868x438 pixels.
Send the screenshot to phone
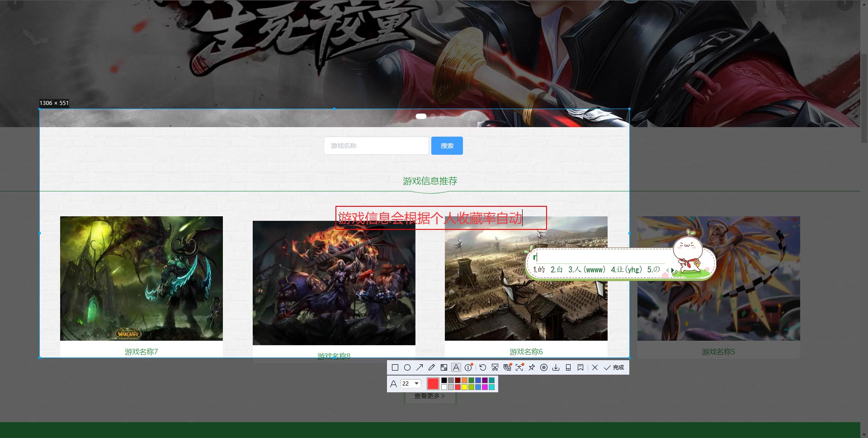point(568,367)
